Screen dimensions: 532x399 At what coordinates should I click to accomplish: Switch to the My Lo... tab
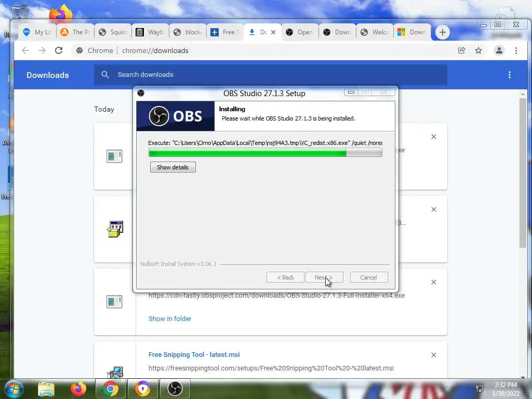(37, 32)
